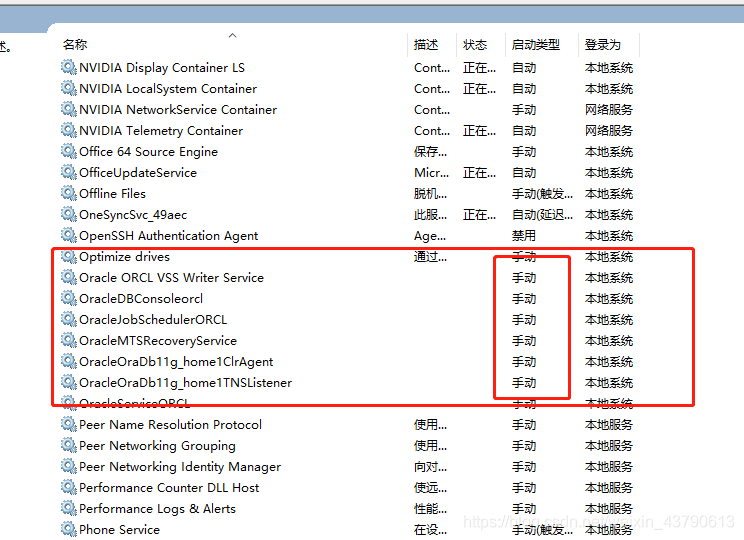Select the OracleJobSchedulerORCL service name
The width and height of the screenshot is (744, 540).
coord(153,320)
